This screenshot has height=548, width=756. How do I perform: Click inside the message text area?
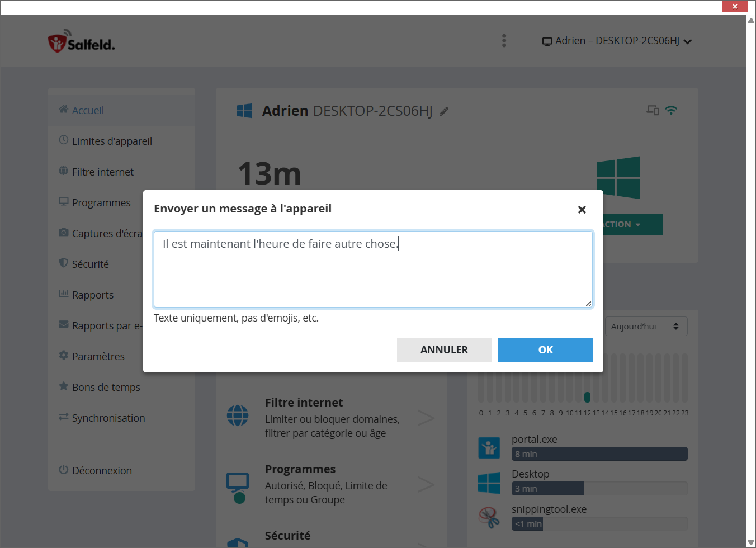click(373, 269)
